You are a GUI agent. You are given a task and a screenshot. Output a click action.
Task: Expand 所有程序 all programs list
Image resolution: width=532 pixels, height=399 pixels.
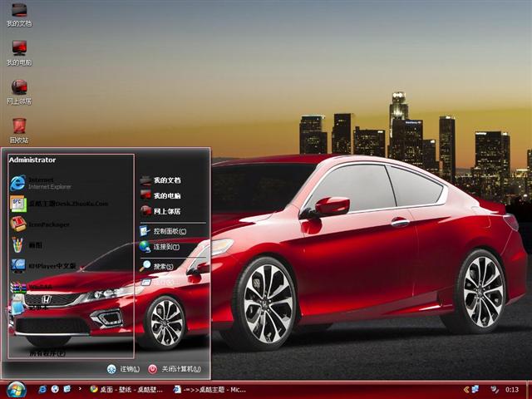(47, 352)
